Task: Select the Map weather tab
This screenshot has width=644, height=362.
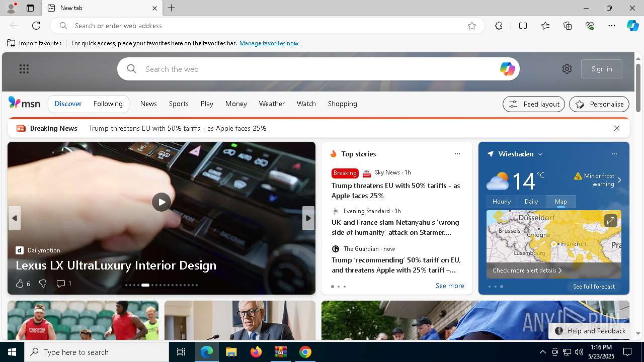Action: (x=561, y=201)
